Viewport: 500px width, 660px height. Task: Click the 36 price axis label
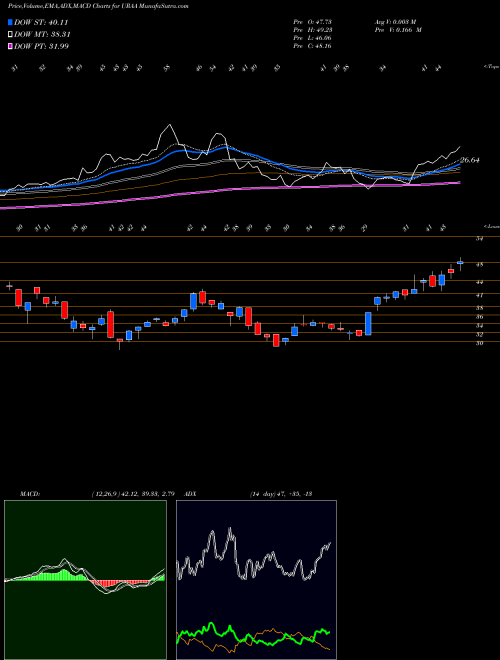pos(479,317)
